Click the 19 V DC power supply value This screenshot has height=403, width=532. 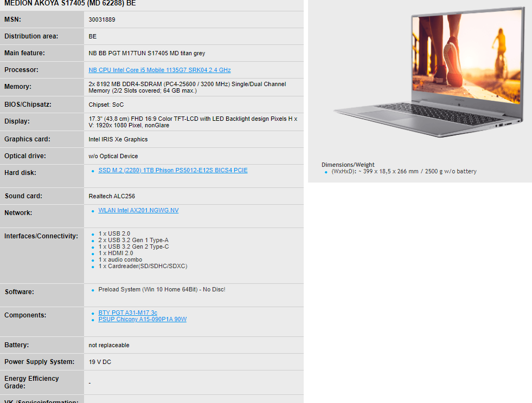pyautogui.click(x=100, y=362)
